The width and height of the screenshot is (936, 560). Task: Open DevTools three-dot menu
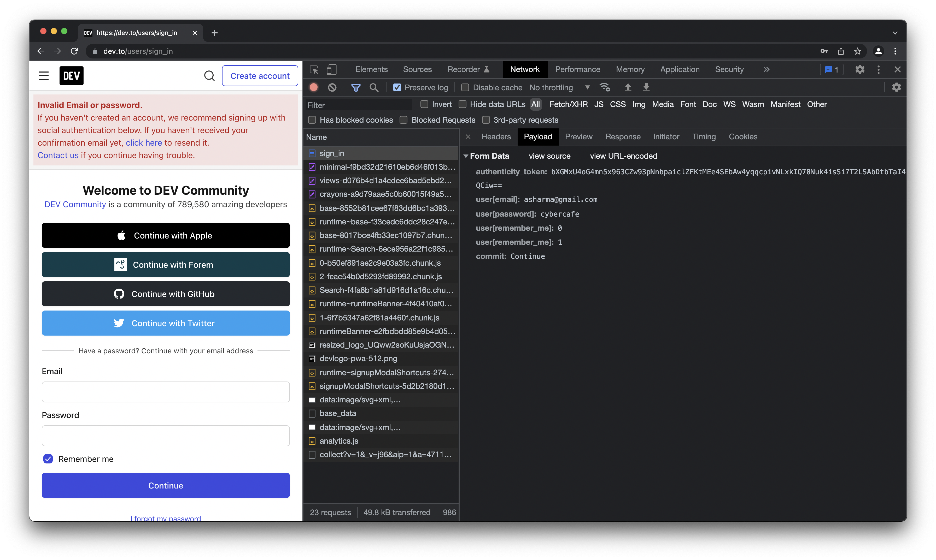click(878, 69)
